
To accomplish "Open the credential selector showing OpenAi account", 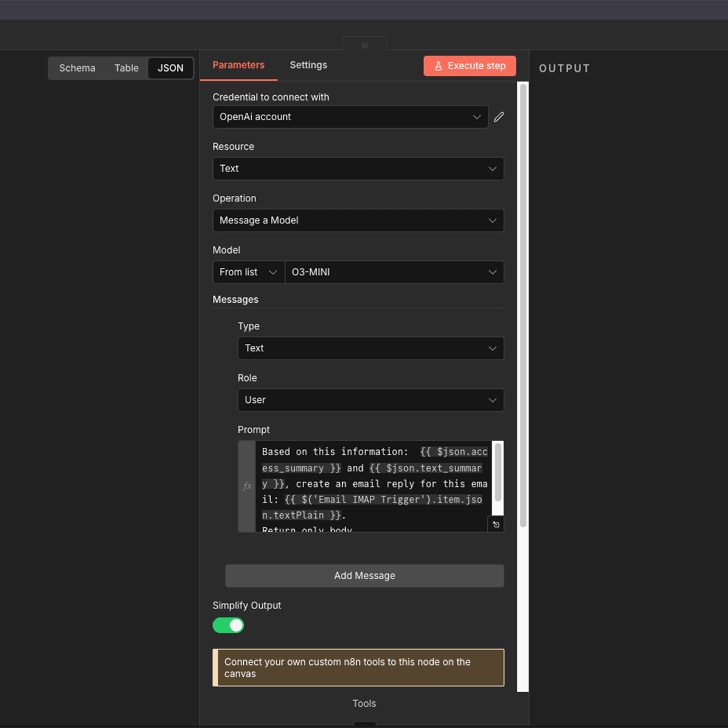I will click(350, 116).
